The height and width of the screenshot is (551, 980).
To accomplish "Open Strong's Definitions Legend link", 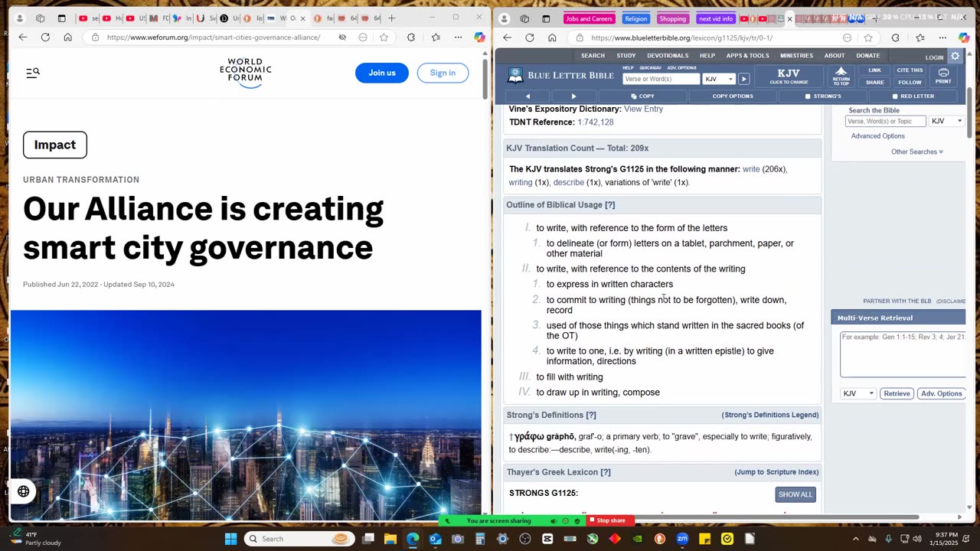I will [x=770, y=415].
